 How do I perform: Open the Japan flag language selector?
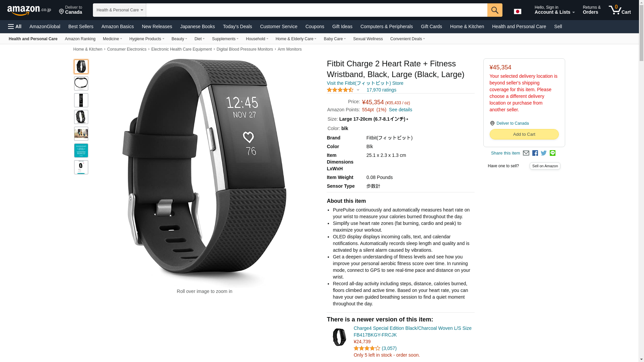click(x=518, y=11)
